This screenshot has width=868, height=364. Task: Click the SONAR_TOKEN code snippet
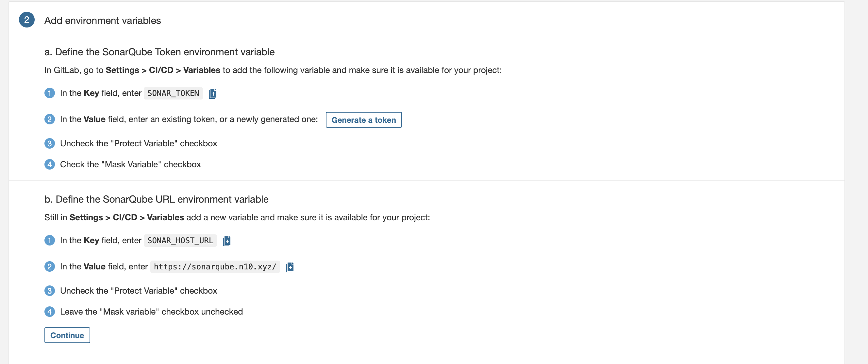pyautogui.click(x=173, y=93)
